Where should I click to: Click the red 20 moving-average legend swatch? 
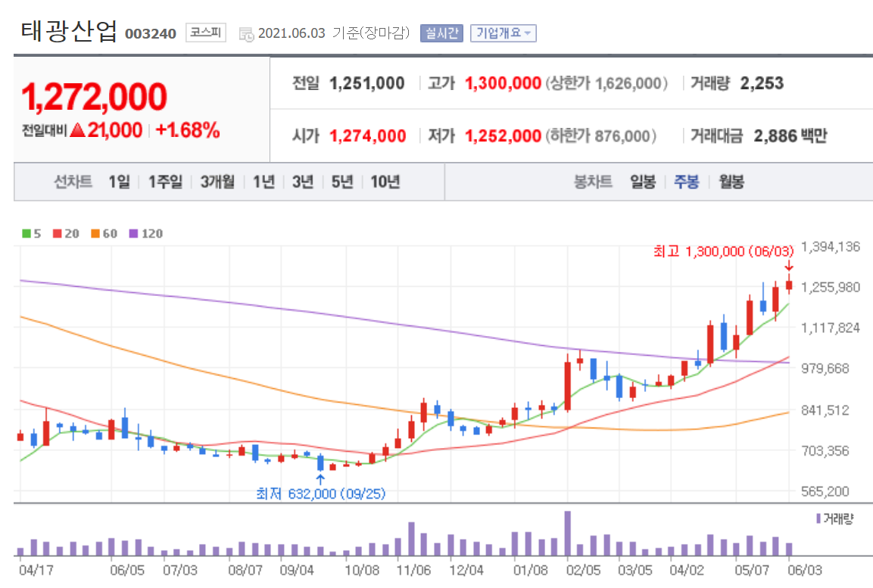coord(58,234)
